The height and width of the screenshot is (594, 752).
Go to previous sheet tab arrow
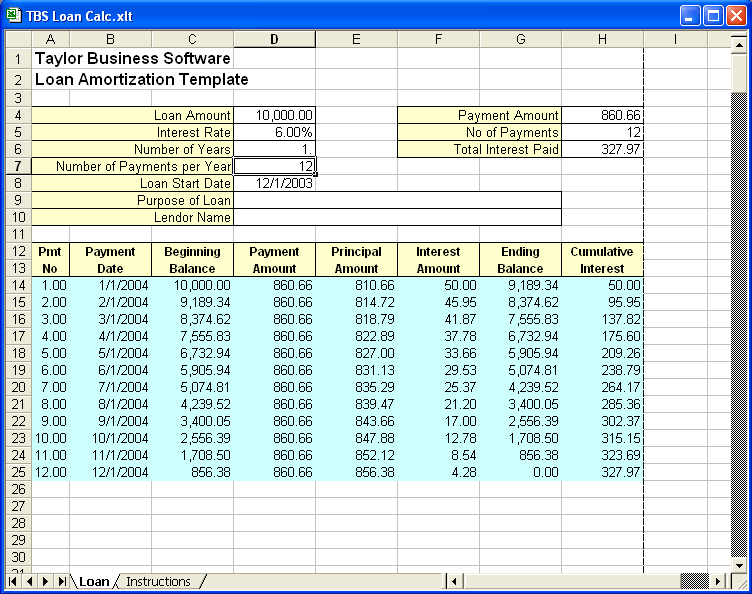(x=30, y=581)
